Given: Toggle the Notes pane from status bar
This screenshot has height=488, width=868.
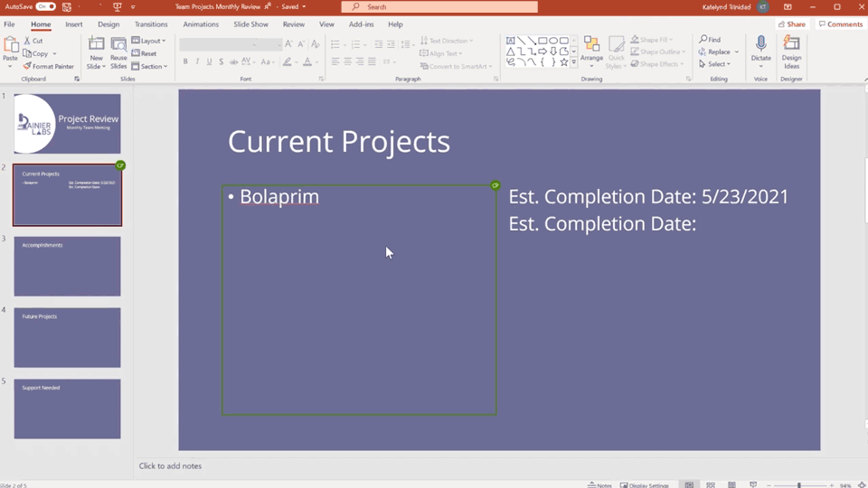Looking at the screenshot, I should tap(599, 485).
